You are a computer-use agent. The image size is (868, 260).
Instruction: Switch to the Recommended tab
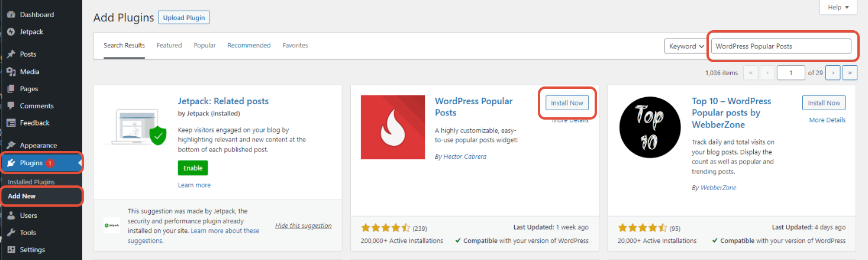click(x=249, y=46)
